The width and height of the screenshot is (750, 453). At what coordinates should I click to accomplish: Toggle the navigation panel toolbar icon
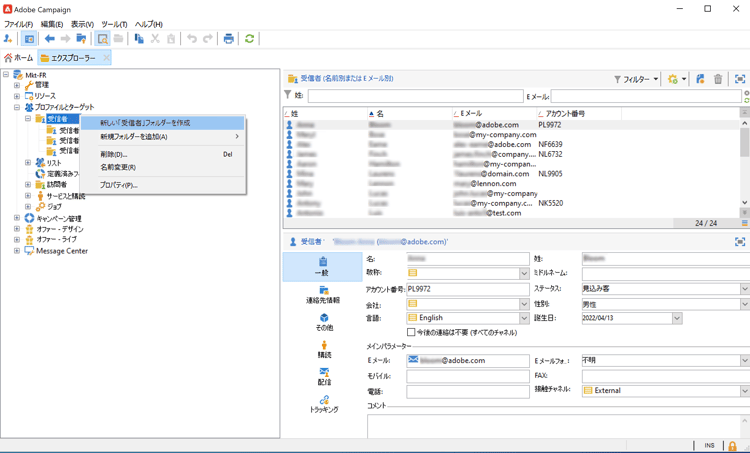coord(29,39)
